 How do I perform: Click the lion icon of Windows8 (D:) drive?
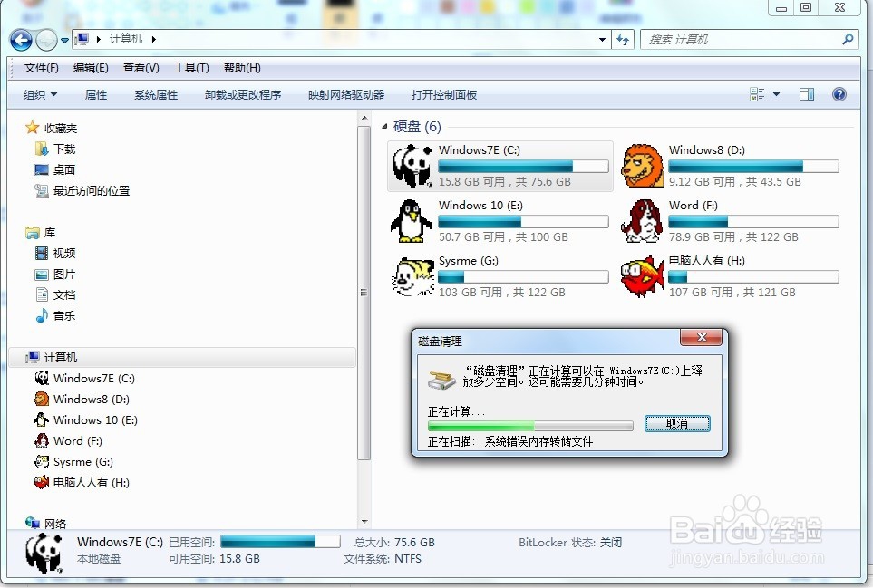[643, 165]
